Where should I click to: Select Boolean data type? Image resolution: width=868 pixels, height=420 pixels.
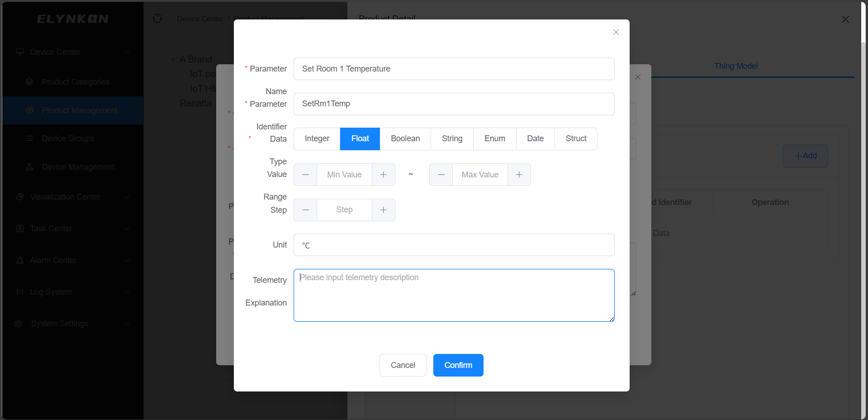[x=405, y=139]
